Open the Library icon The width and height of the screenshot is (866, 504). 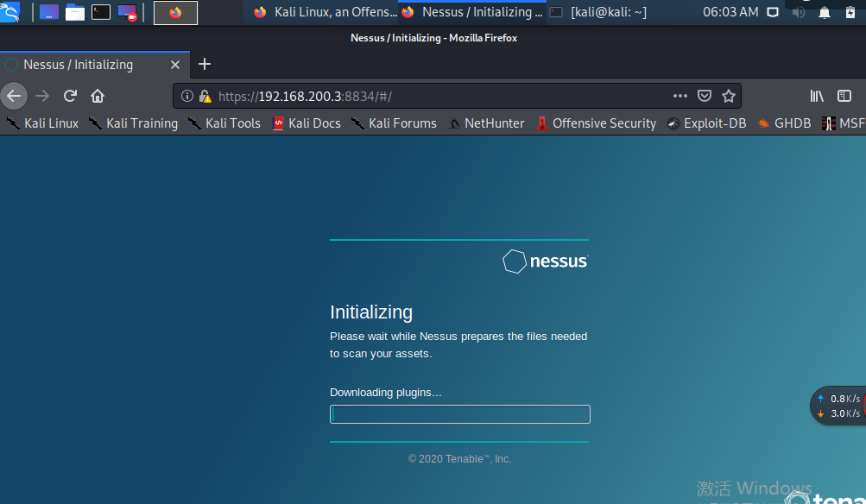(x=817, y=96)
